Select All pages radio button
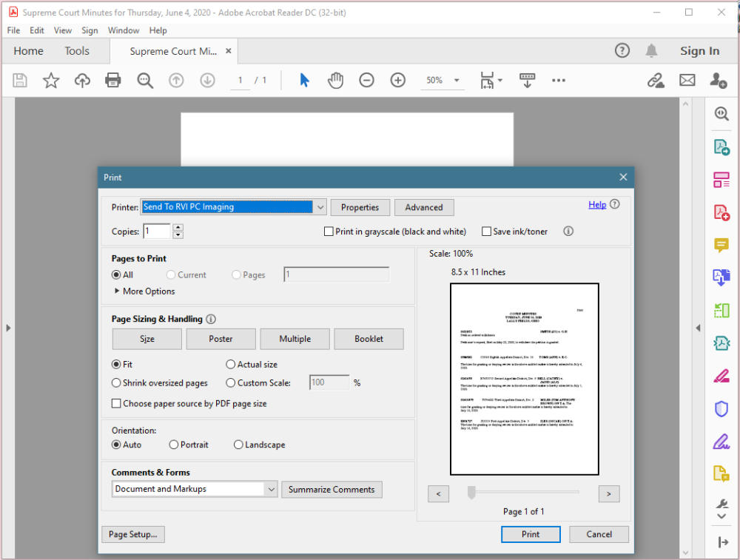This screenshot has height=560, width=740. pyautogui.click(x=116, y=274)
